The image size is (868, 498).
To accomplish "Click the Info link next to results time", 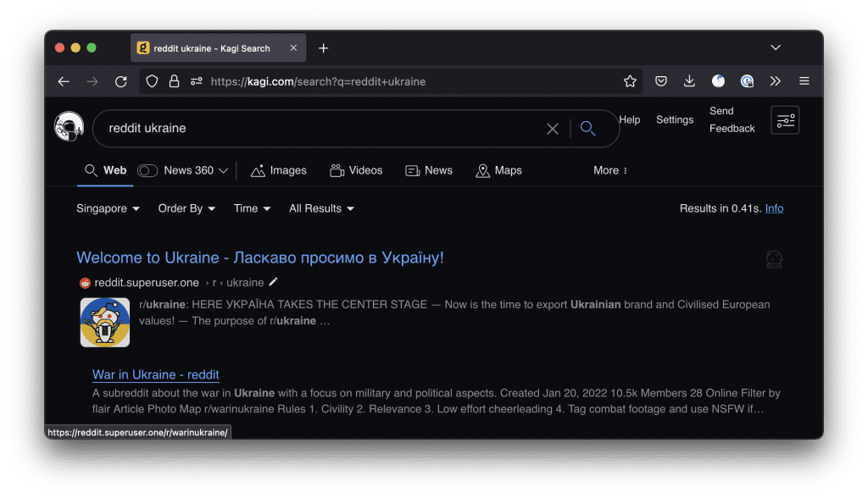I will click(774, 208).
